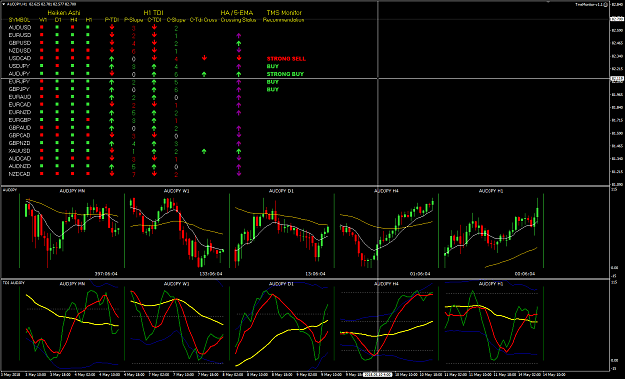
Task: Click the TDI AUDJPY subwindow label
Action: [14, 283]
